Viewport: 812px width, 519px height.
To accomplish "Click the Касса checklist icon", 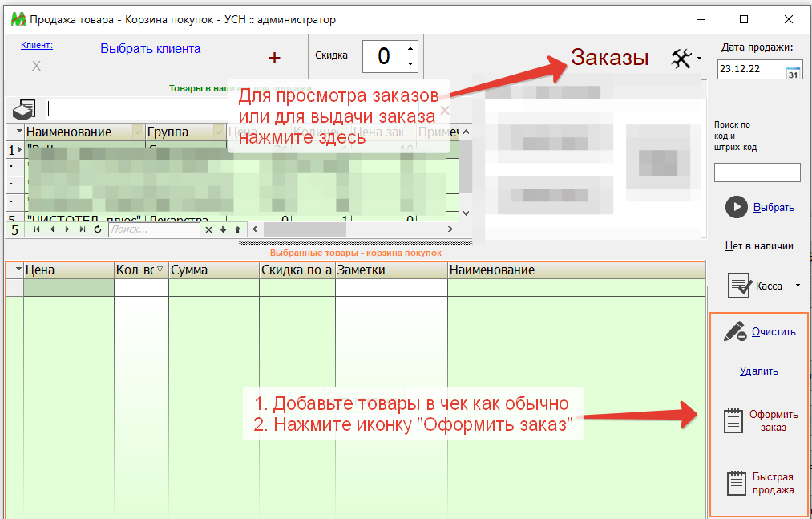I will click(x=740, y=286).
